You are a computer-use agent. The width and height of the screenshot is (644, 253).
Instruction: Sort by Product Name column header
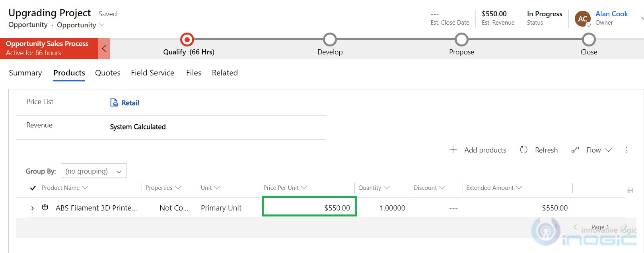(60, 188)
